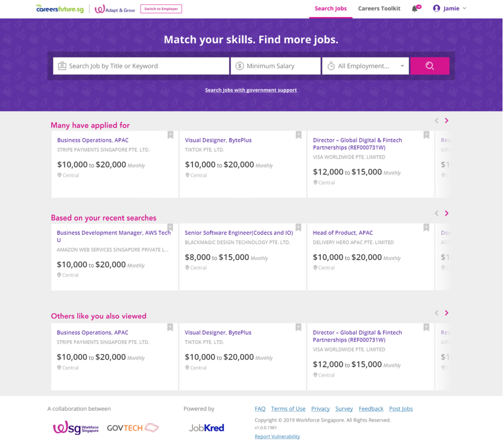Click BLACKMAGIC DESIGN TECHNOLOGY PTE. LTD. company text
Image resolution: width=504 pixels, height=443 pixels.
pos(238,243)
